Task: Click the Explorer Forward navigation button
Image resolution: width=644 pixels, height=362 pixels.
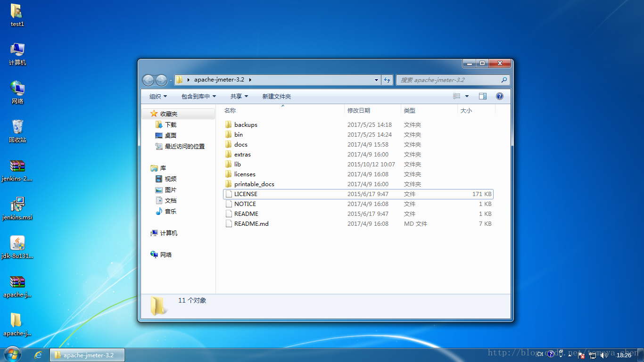Action: coord(161,80)
